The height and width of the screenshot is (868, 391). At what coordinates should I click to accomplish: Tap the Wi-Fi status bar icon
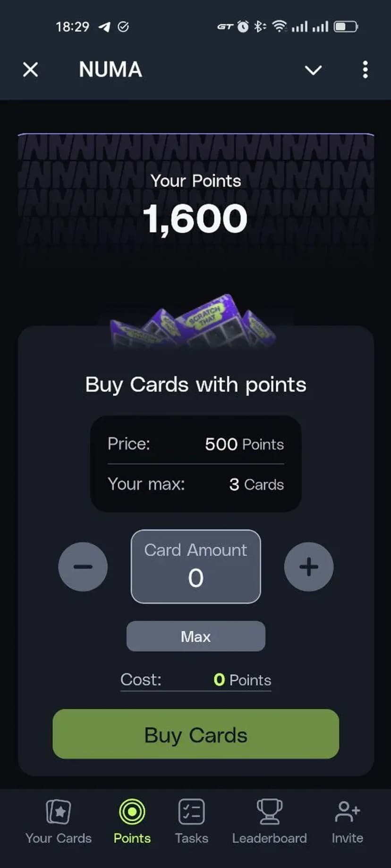[280, 26]
